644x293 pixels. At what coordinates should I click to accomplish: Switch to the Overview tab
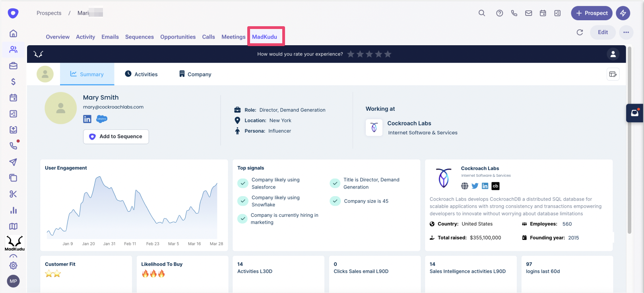tap(58, 37)
